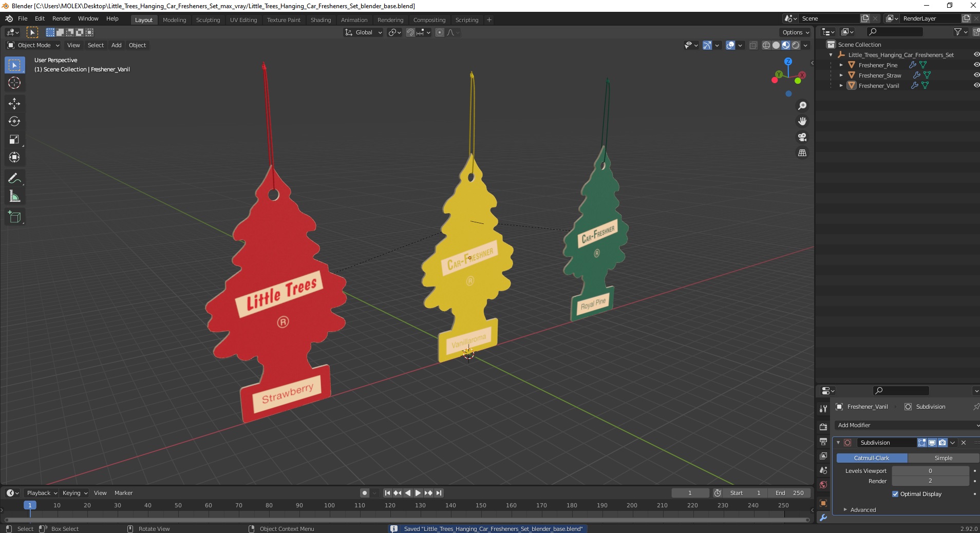Hide Freshener_Pine with eye icon
Image resolution: width=980 pixels, height=533 pixels.
tap(976, 65)
